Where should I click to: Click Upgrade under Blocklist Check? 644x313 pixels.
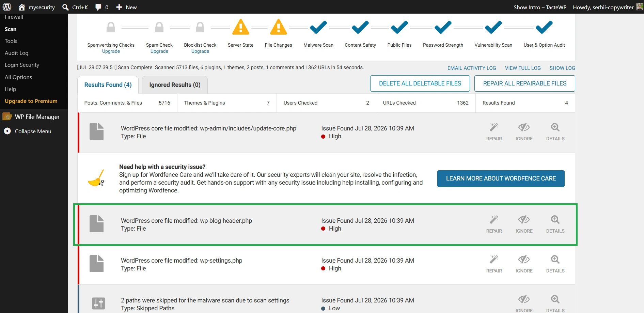(200, 51)
